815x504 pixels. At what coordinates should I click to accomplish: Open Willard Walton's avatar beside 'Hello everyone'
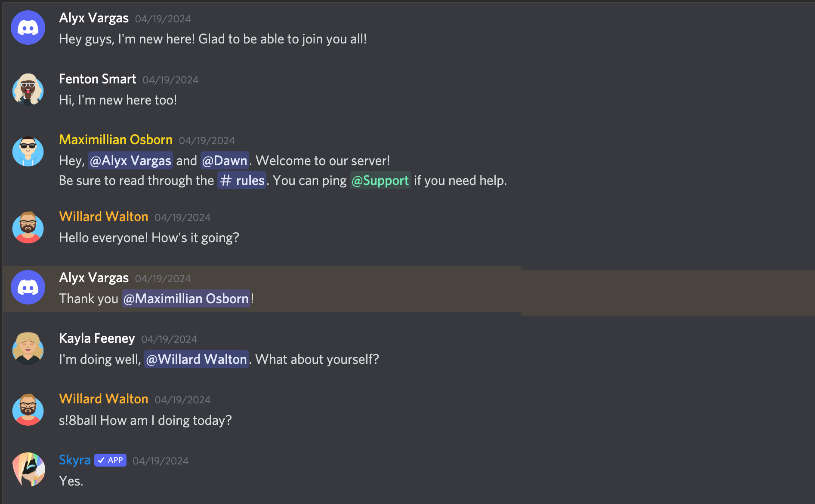pyautogui.click(x=28, y=227)
